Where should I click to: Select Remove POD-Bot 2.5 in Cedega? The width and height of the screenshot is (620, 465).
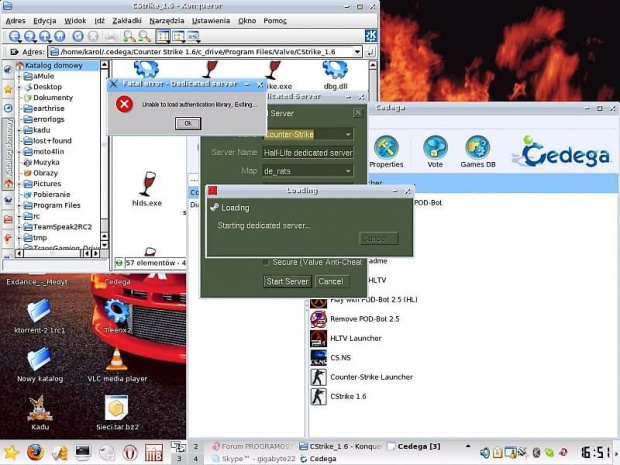(364, 319)
